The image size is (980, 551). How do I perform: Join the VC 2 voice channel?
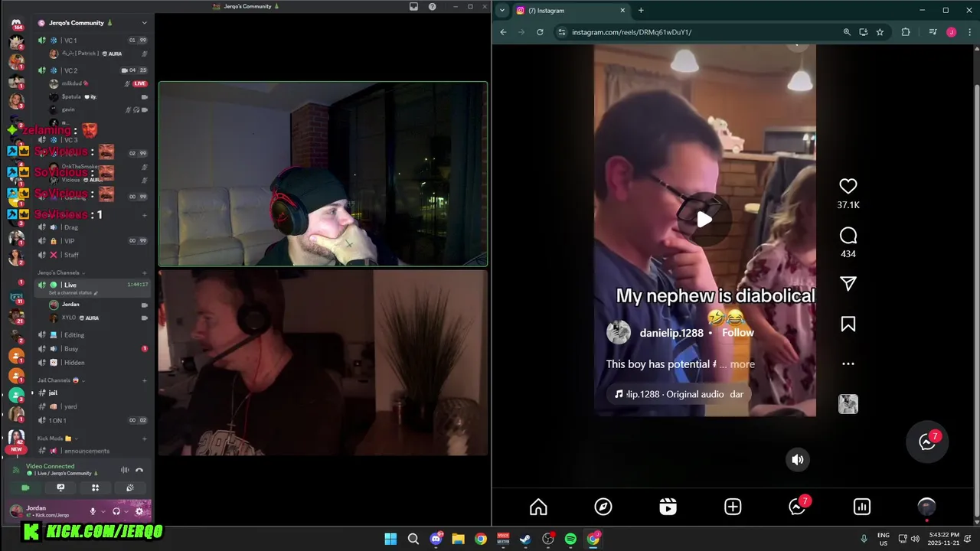coord(92,70)
